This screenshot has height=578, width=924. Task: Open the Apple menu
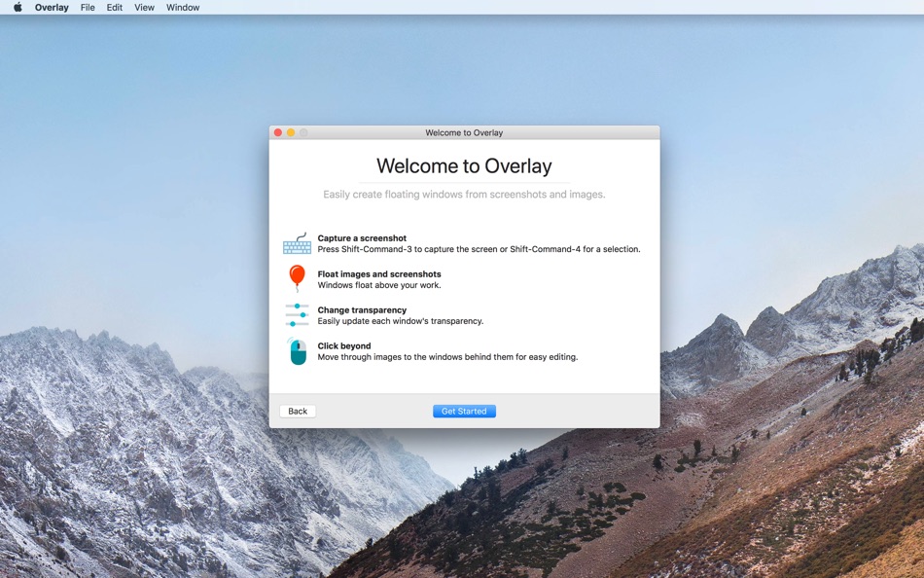tap(18, 7)
